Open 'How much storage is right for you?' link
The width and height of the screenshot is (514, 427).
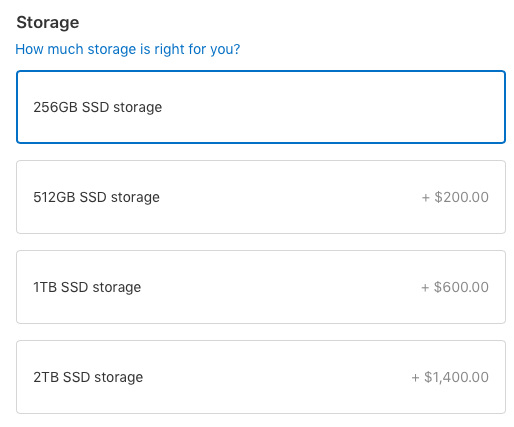(x=128, y=49)
